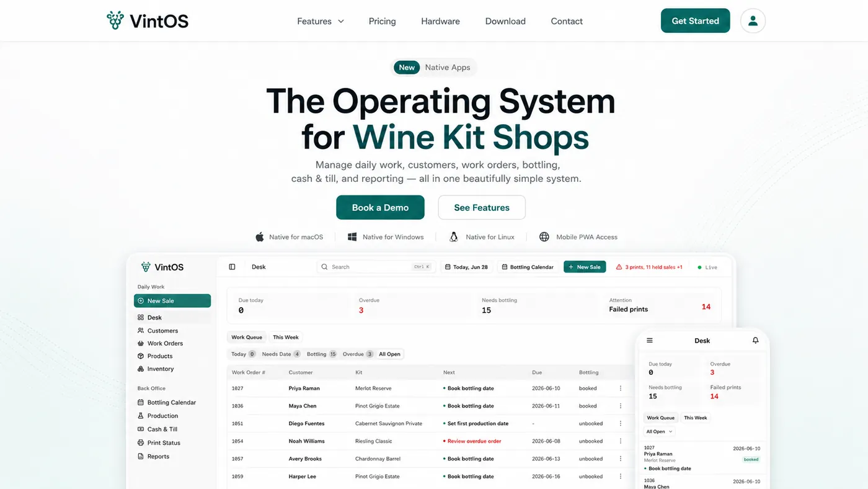Screen dimensions: 868x489
Task: Click the New Sale button in the app top bar
Action: 584,267
